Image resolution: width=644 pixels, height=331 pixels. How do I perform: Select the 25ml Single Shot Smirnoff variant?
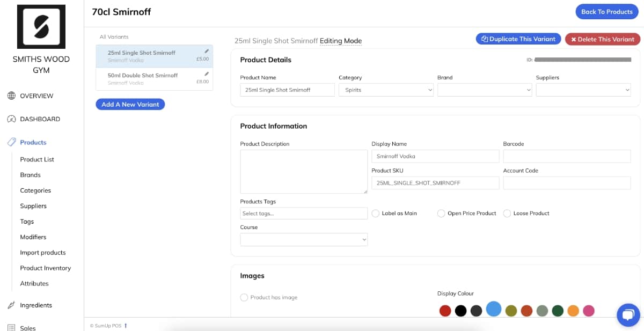point(155,56)
